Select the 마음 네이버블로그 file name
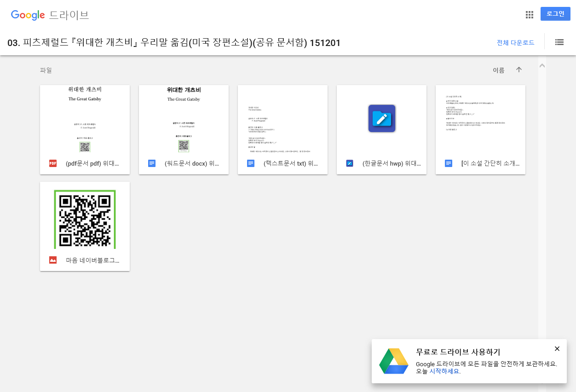The image size is (576, 392). coord(92,260)
